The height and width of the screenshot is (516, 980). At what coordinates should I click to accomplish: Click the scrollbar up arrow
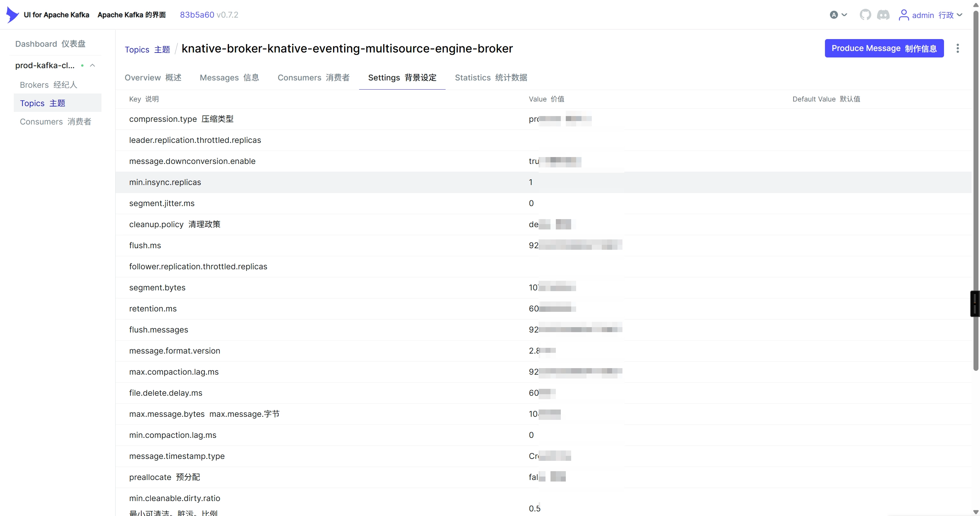(976, 5)
